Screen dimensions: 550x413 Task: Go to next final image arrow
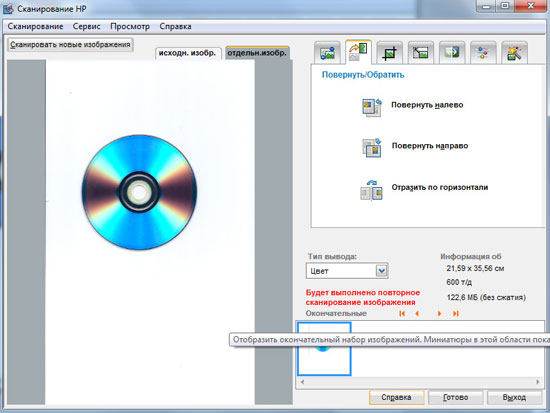click(439, 313)
